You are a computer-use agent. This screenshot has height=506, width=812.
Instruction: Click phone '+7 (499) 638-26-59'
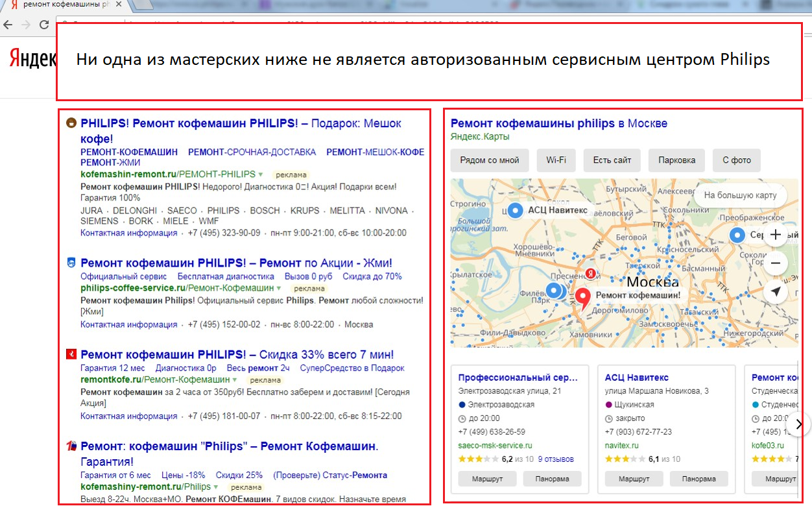click(492, 432)
